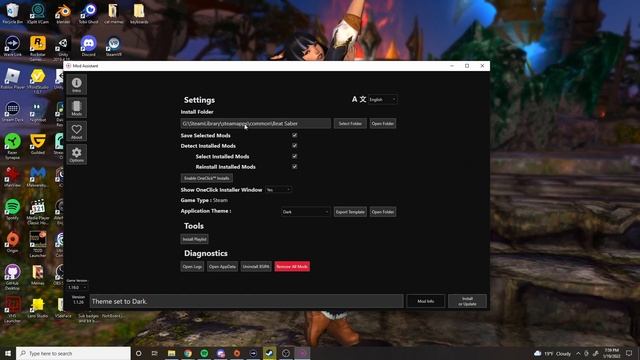Launch Spotify from the desktop
The image size is (640, 360).
12,209
